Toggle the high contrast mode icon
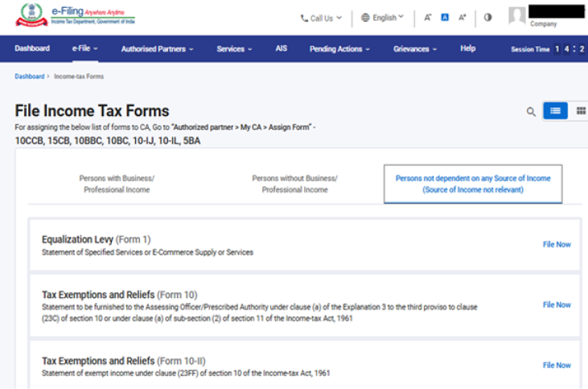Viewport: 588px width, 389px height. click(x=487, y=18)
